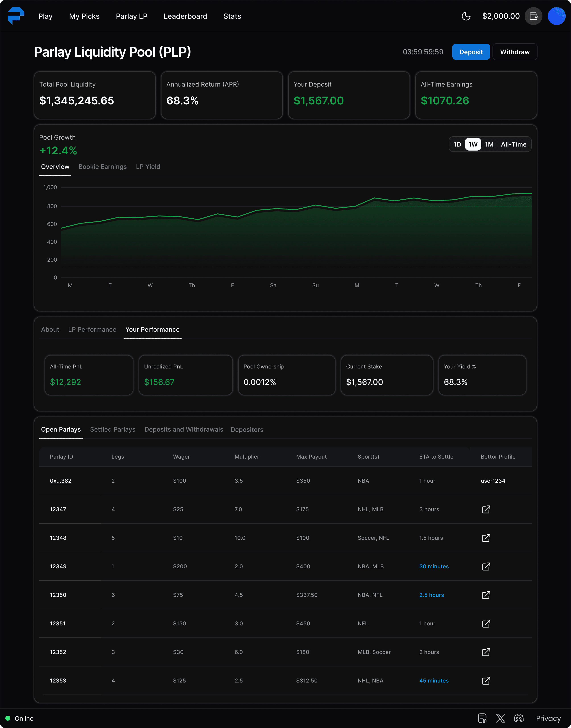The width and height of the screenshot is (571, 728).
Task: Open the wallet icon in header
Action: click(533, 16)
